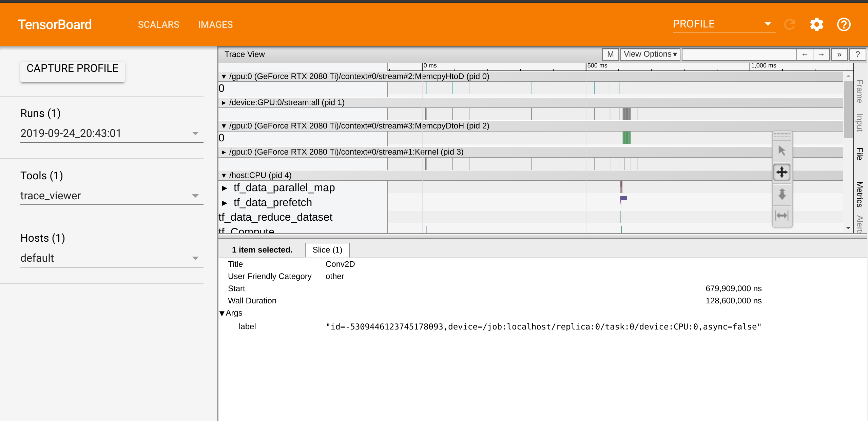Click the next arrow in Trace View toolbar
The height and width of the screenshot is (421, 868).
click(822, 54)
